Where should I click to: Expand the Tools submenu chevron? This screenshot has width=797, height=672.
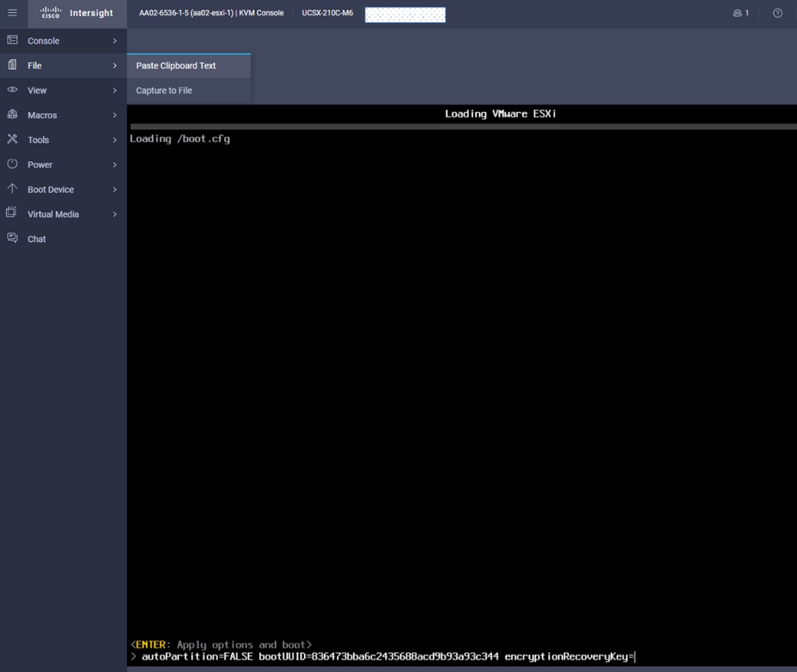pyautogui.click(x=115, y=140)
